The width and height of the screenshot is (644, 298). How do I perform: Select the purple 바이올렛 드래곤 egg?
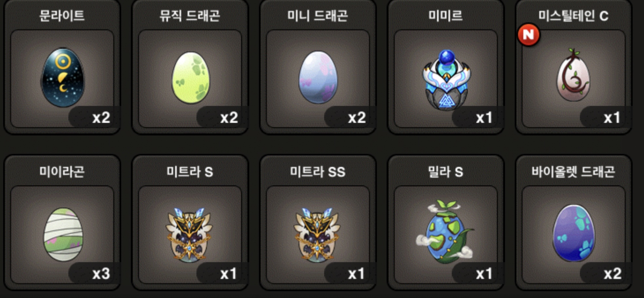tap(574, 233)
